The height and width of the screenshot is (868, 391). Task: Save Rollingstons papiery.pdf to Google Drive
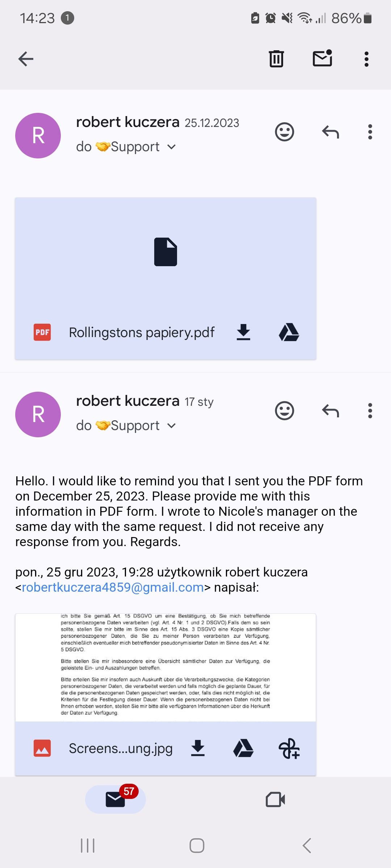[289, 332]
